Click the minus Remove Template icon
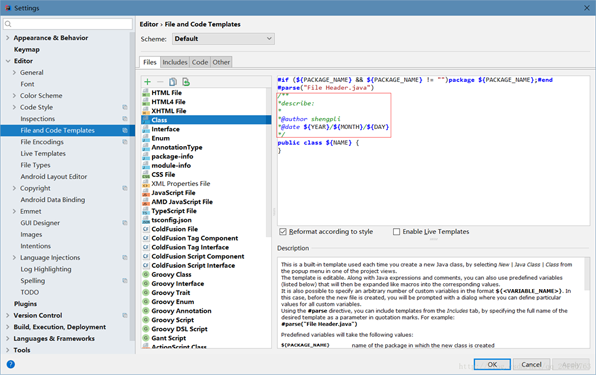This screenshot has height=375, width=596. (x=160, y=82)
